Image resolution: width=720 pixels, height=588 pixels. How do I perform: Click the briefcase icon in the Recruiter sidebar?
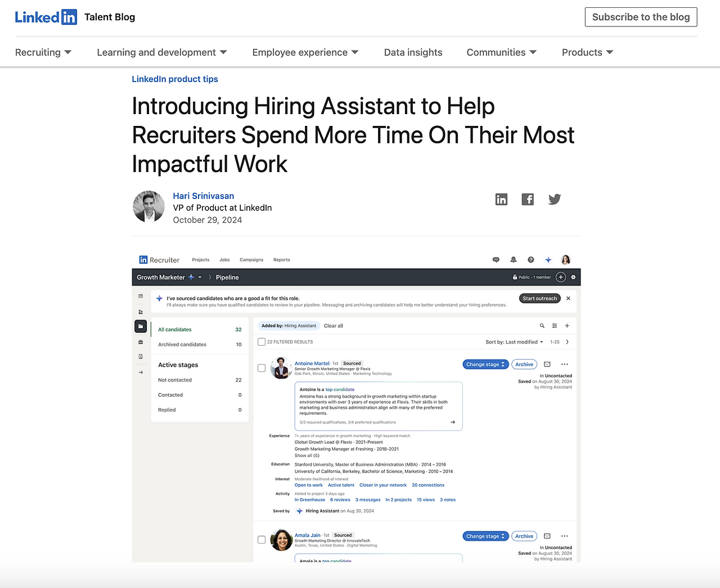(x=141, y=342)
